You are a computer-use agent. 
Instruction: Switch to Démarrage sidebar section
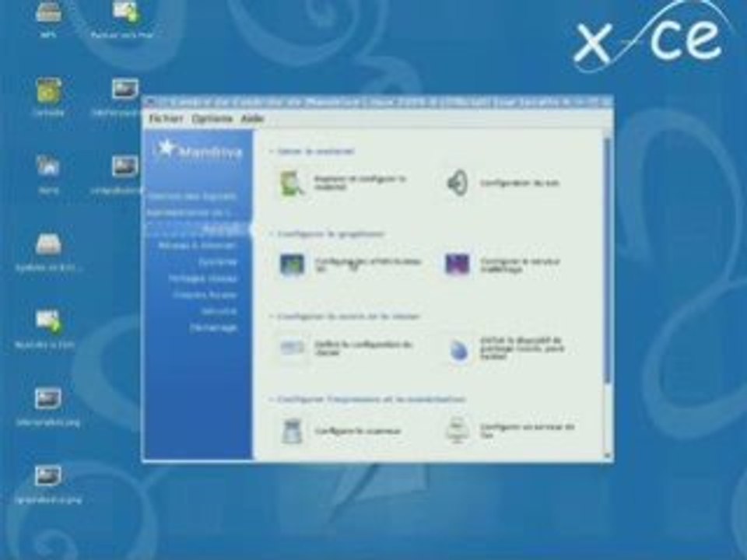pyautogui.click(x=213, y=327)
